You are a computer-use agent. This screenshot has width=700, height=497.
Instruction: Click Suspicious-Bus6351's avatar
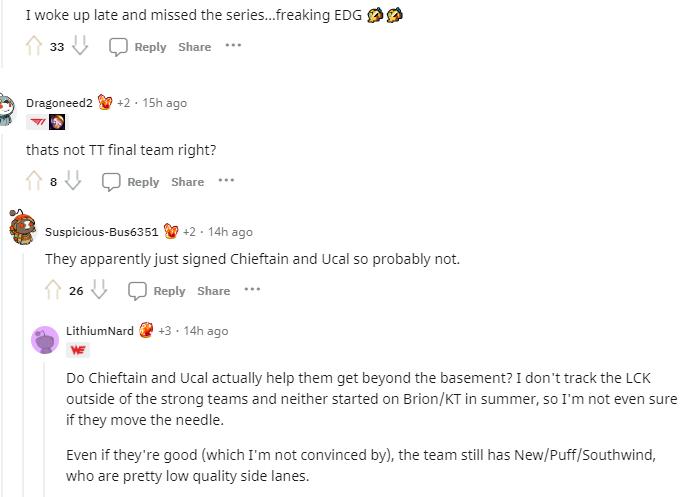click(22, 227)
